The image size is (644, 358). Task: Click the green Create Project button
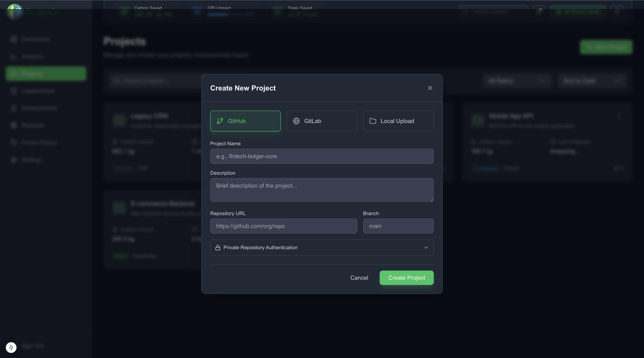406,278
